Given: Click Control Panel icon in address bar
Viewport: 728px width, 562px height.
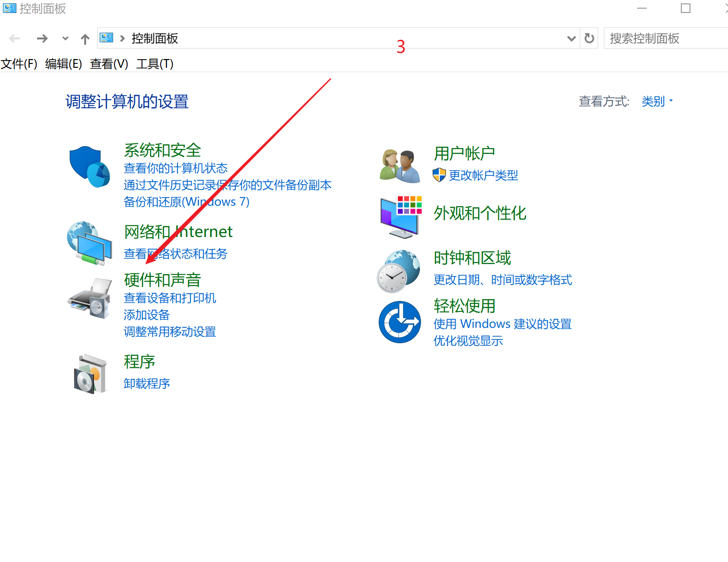Looking at the screenshot, I should point(106,38).
